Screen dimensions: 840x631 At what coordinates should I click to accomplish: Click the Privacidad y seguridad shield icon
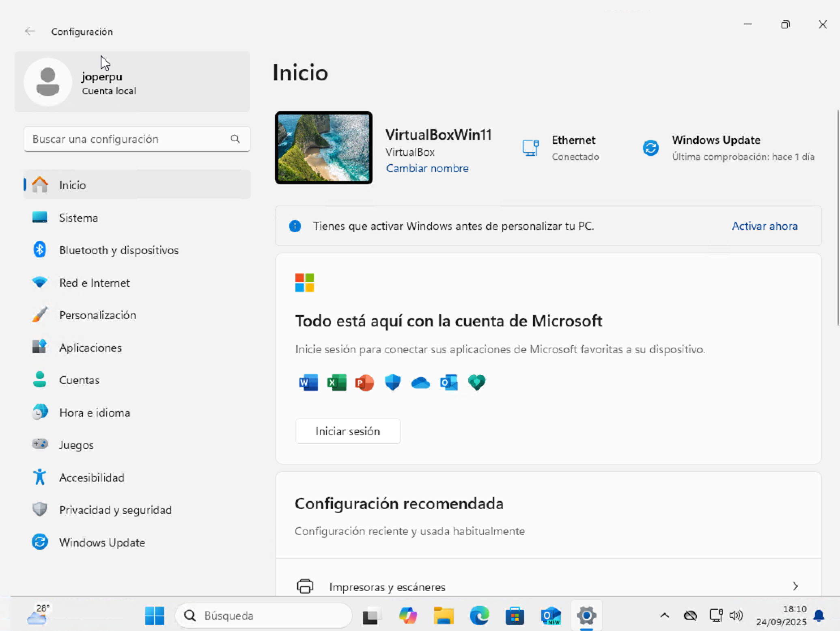(x=40, y=510)
